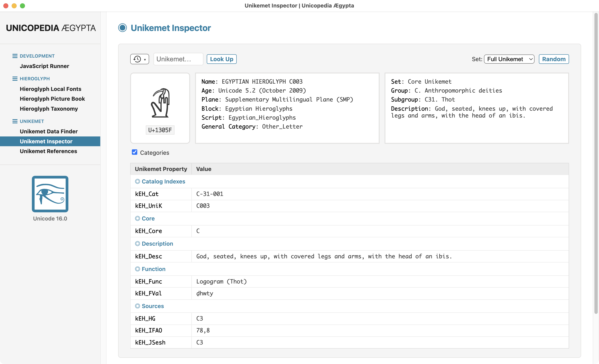Screen dimensions: 599x364
Task: Click the Unikemet Inspector title circle icon
Action: 123,28
